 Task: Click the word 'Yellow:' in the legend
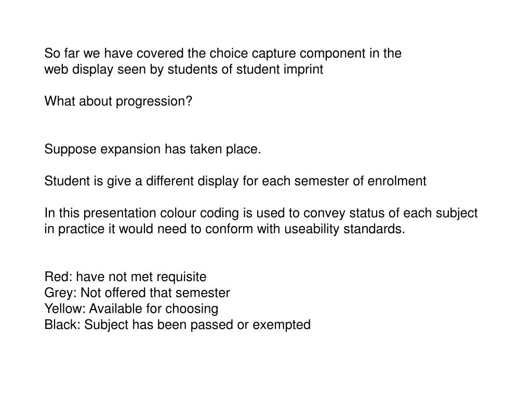tap(65, 309)
